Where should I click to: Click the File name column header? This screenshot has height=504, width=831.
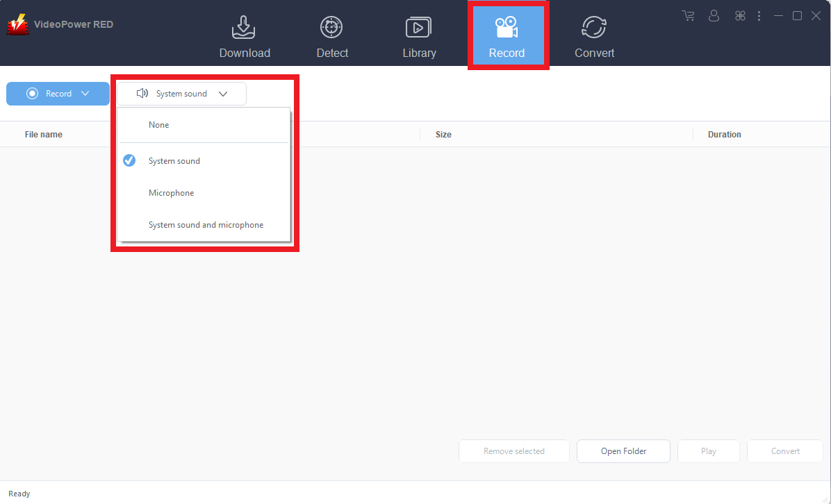[x=44, y=135]
